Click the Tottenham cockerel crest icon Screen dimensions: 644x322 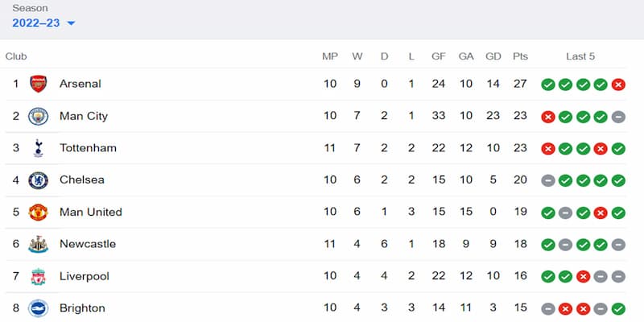point(38,148)
